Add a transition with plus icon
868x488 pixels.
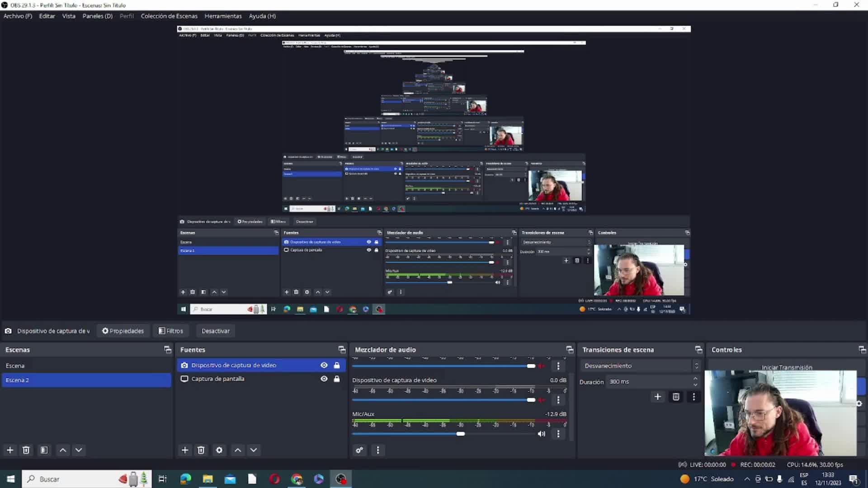coord(658,397)
